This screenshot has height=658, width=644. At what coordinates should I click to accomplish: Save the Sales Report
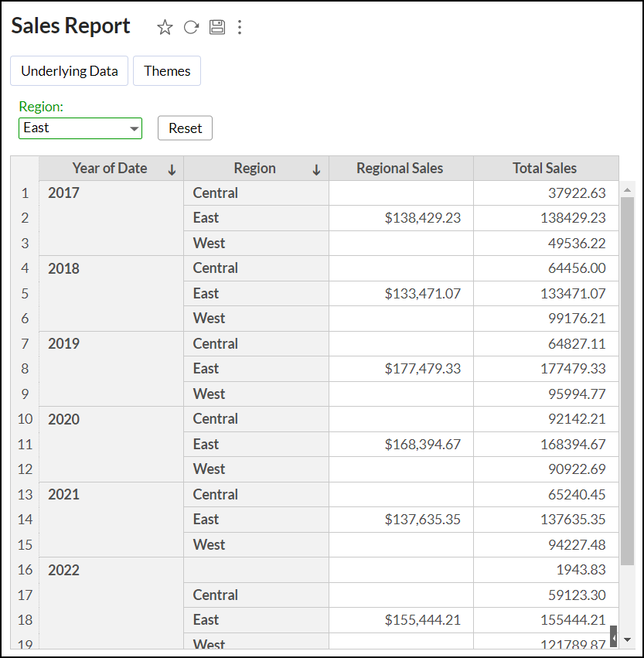tap(216, 26)
